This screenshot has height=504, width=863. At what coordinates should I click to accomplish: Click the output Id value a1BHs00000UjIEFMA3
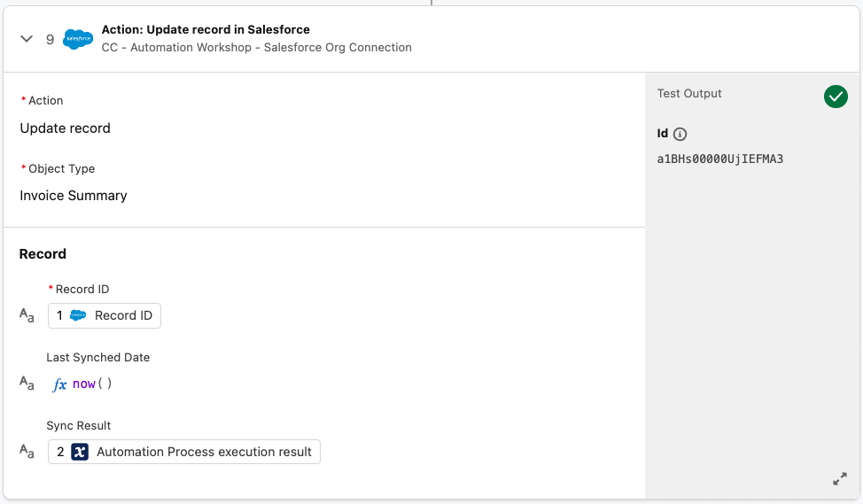[x=719, y=159]
